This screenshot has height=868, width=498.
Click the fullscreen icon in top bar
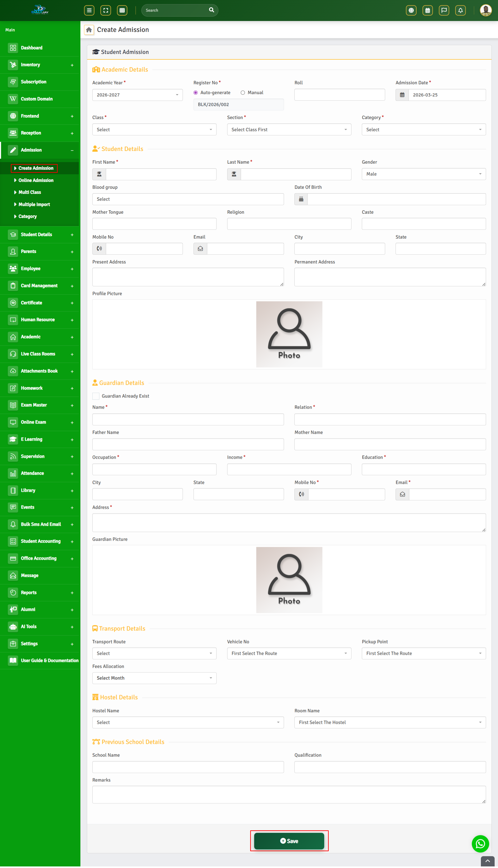point(106,10)
